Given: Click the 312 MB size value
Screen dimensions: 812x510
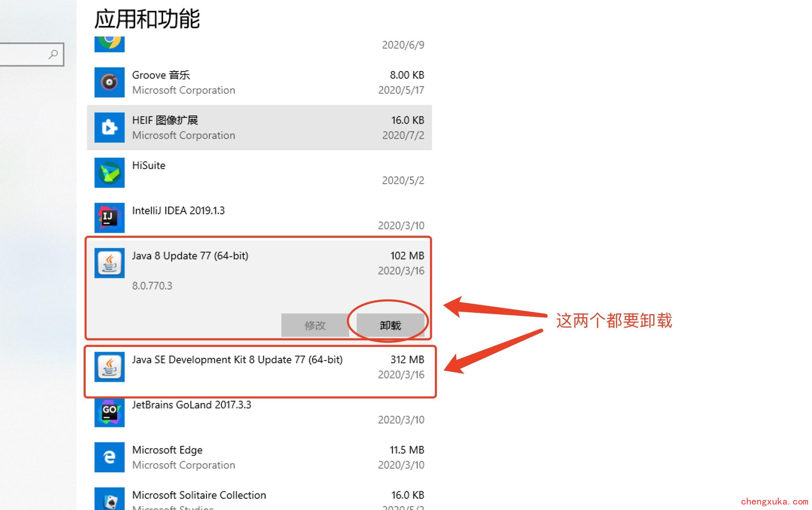Looking at the screenshot, I should (407, 360).
